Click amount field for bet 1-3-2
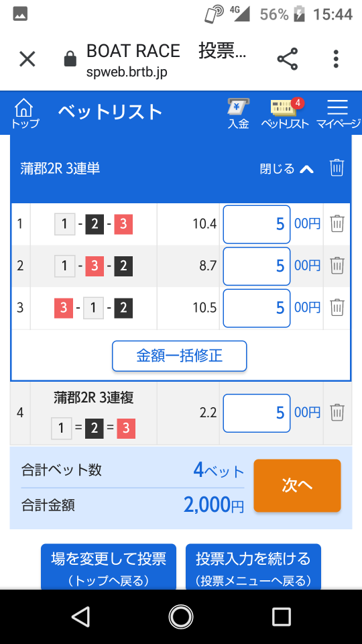This screenshot has height=644, width=362. click(257, 266)
